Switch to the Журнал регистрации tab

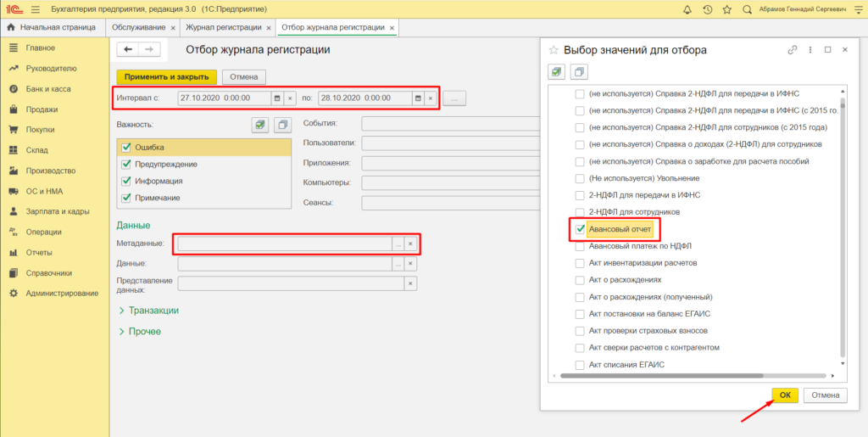223,28
